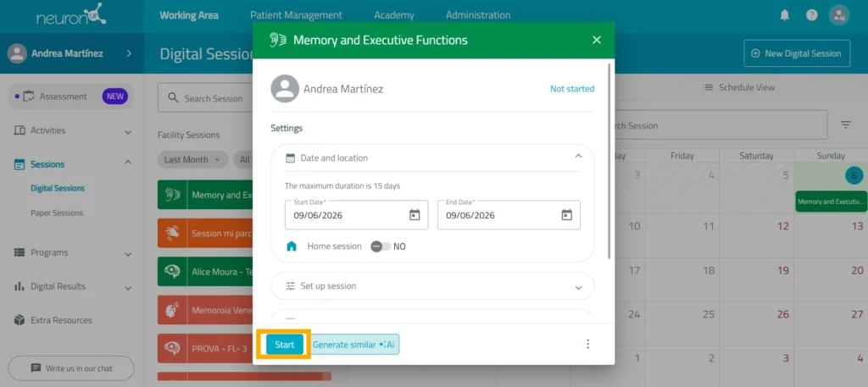Screen dimensions: 868x387
Task: Click the dialog header ear icon
Action: point(278,40)
